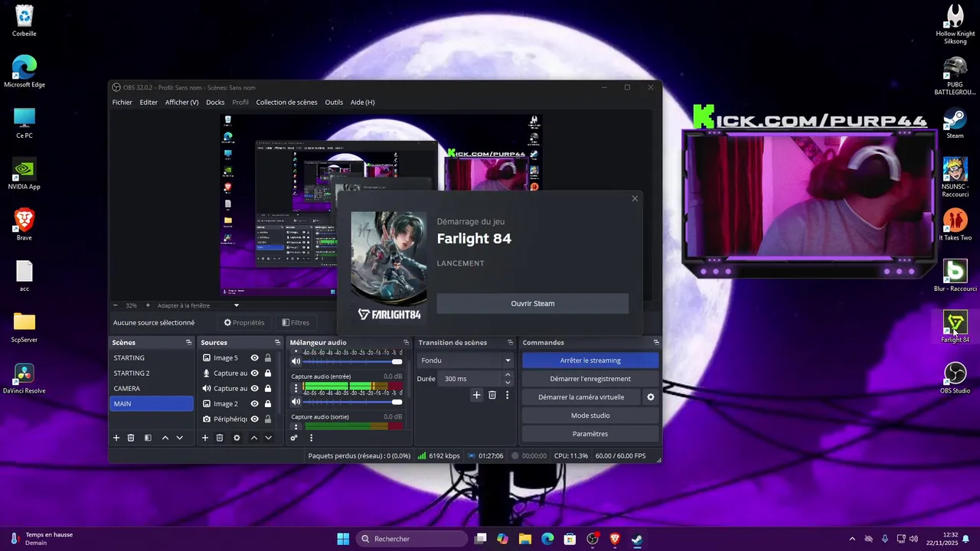
Task: Zoom out the preview with the minus icon
Action: [116, 305]
